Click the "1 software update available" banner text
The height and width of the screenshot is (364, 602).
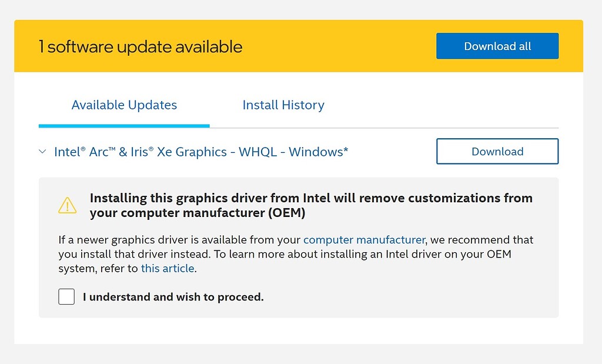(141, 46)
